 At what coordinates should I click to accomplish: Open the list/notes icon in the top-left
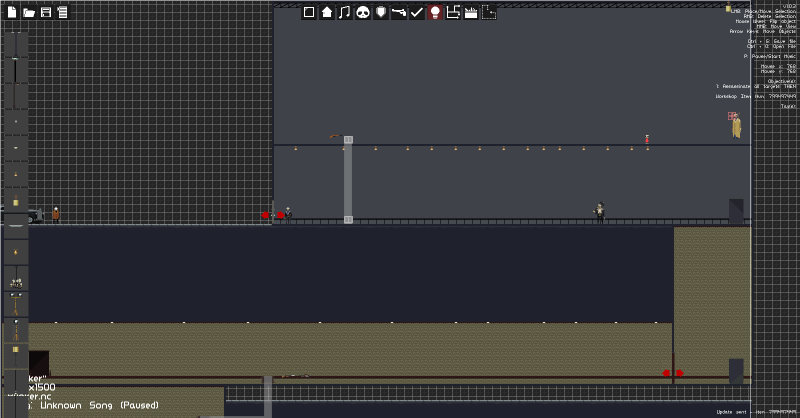point(62,12)
